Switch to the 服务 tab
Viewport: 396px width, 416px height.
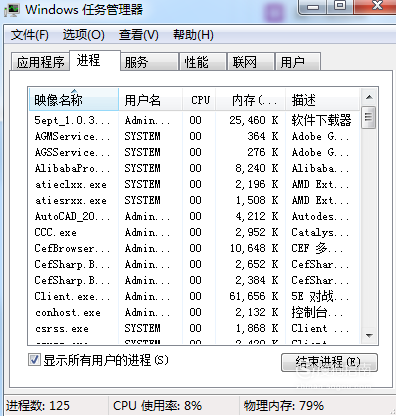click(149, 62)
